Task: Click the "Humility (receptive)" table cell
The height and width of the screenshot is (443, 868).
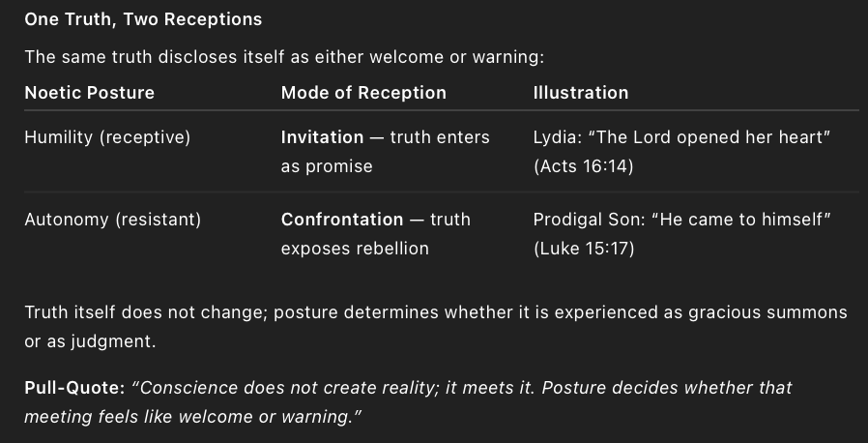Action: tap(107, 137)
